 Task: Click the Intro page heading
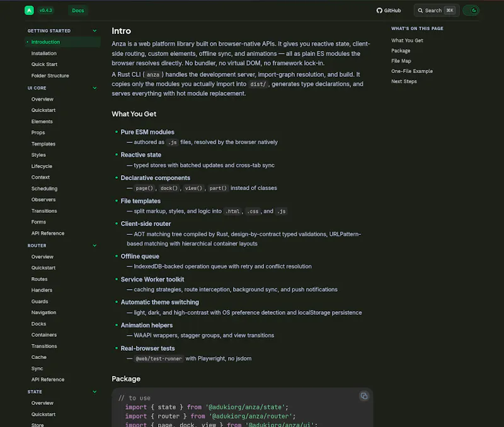[x=121, y=31]
